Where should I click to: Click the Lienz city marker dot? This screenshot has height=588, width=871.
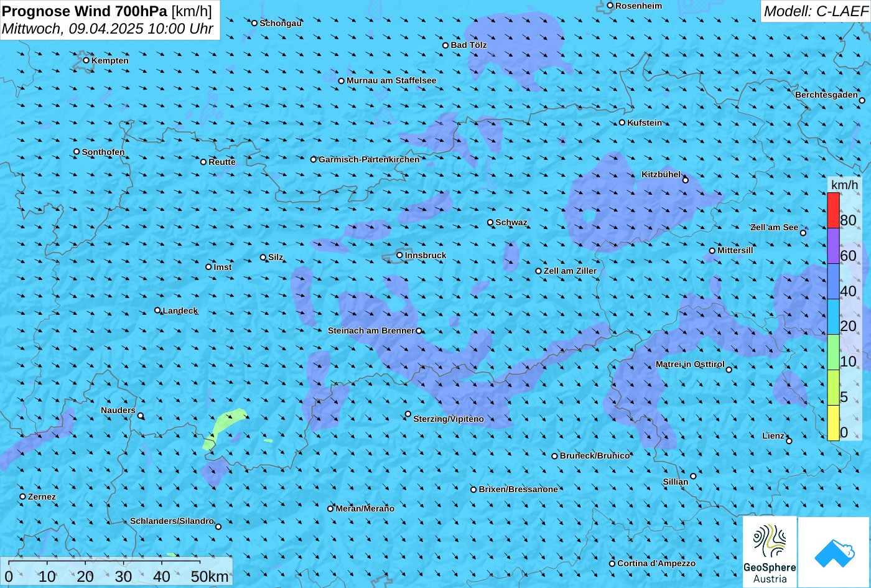(x=789, y=441)
